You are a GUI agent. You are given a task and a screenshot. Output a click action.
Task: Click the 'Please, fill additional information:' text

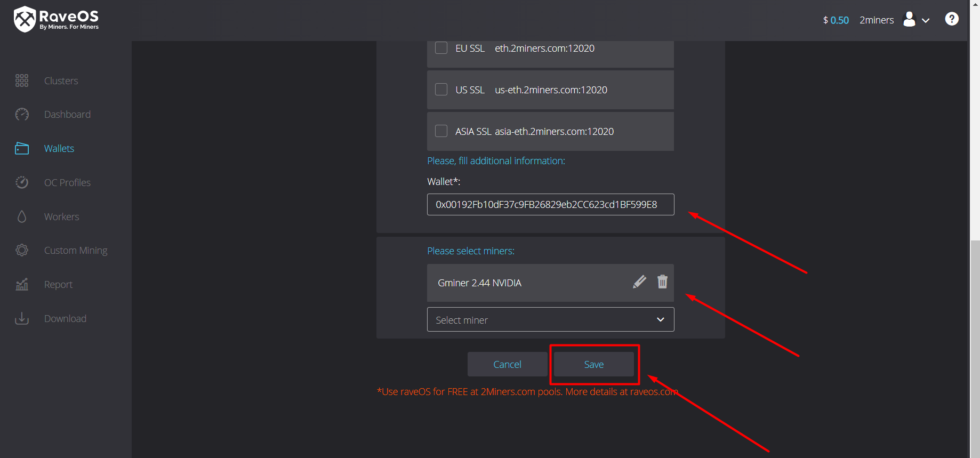coord(496,160)
